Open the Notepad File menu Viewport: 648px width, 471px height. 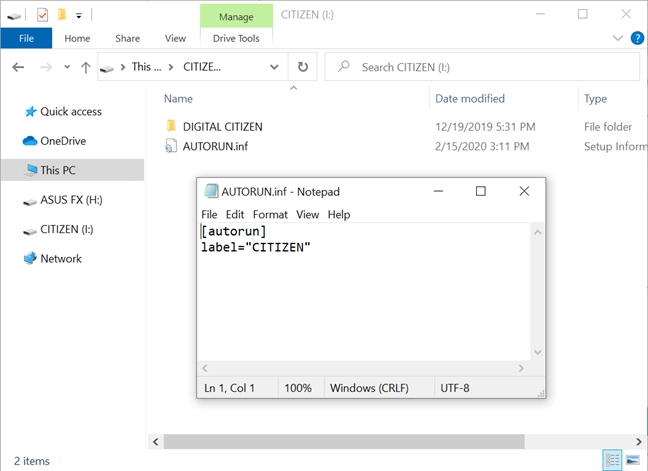(x=209, y=214)
